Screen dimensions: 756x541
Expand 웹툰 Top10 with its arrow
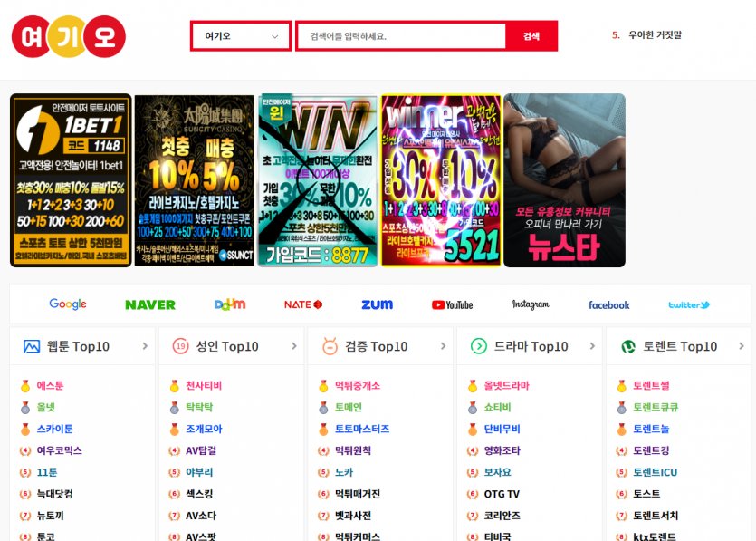pyautogui.click(x=145, y=346)
